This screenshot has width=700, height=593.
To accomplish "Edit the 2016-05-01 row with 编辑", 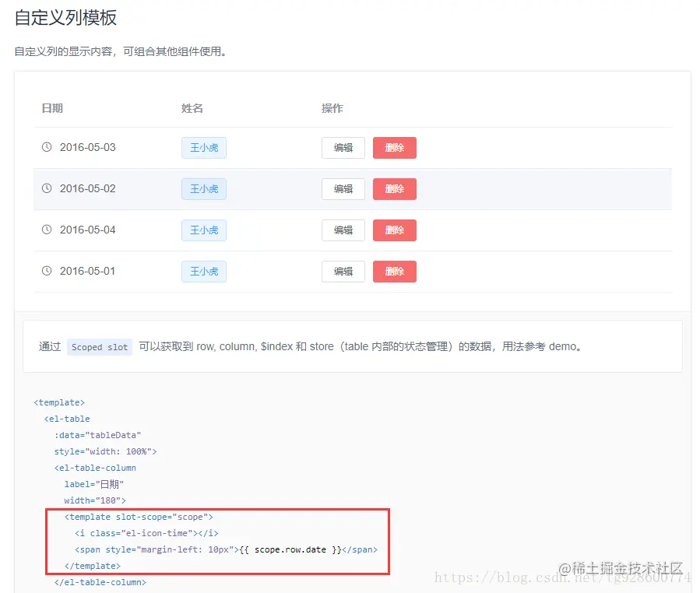I will tap(343, 272).
